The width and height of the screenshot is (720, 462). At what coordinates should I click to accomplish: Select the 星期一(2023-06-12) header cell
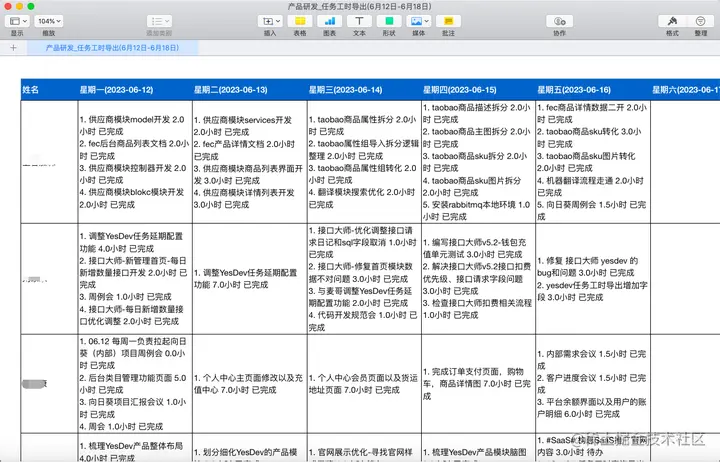point(135,90)
